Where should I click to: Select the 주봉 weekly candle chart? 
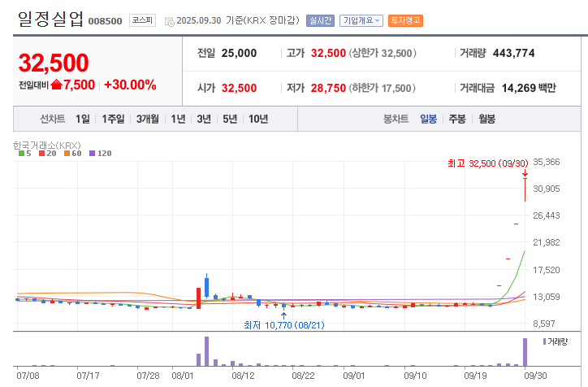point(457,119)
